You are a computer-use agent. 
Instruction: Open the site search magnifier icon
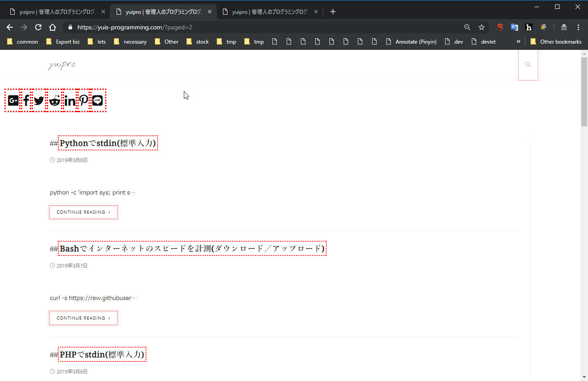pos(528,65)
